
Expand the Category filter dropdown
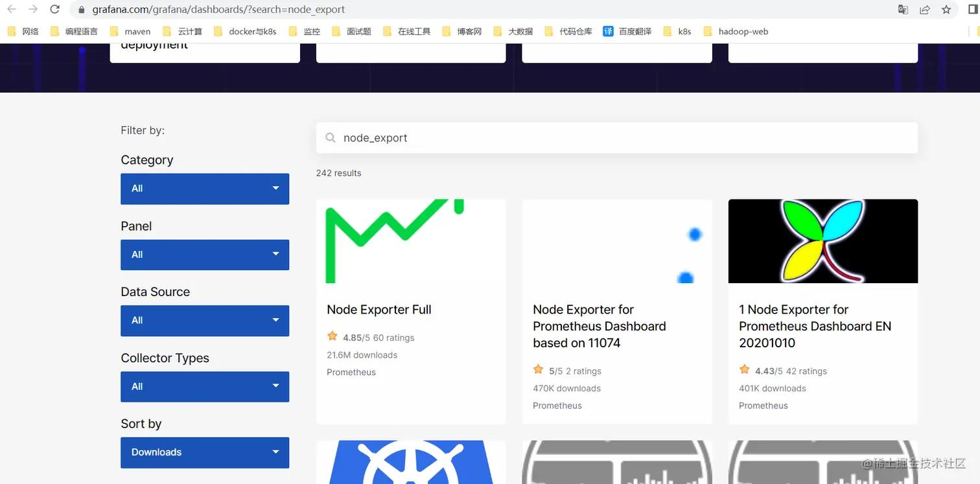tap(205, 189)
